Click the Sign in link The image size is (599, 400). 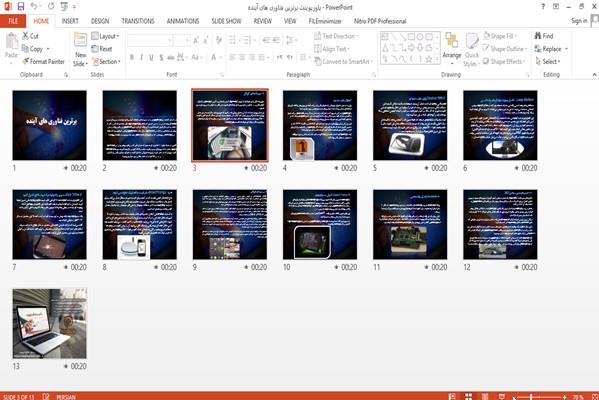click(579, 21)
